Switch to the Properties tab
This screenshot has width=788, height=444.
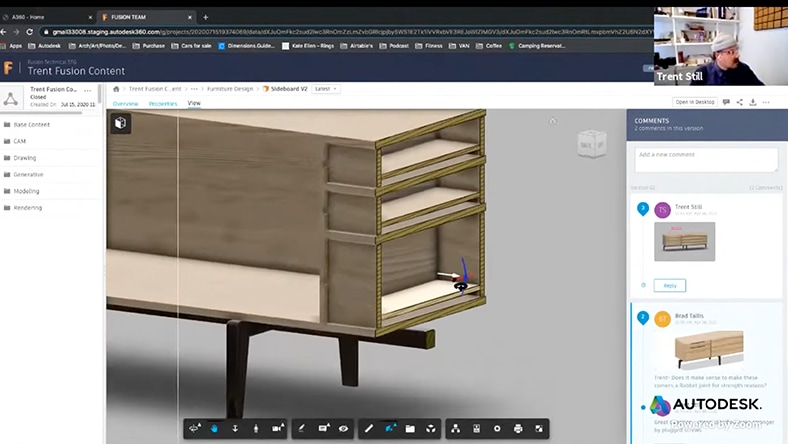[x=163, y=103]
